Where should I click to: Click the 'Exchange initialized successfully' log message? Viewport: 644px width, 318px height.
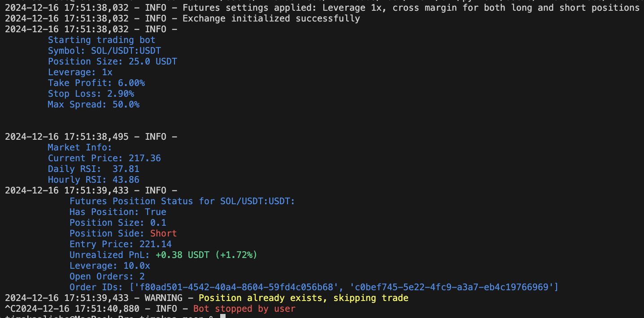(271, 18)
